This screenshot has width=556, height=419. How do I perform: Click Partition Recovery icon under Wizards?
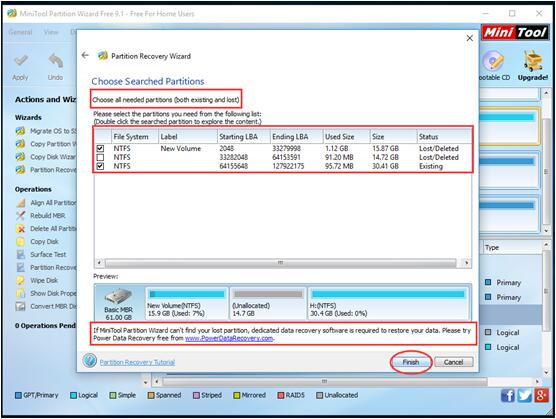pos(20,170)
